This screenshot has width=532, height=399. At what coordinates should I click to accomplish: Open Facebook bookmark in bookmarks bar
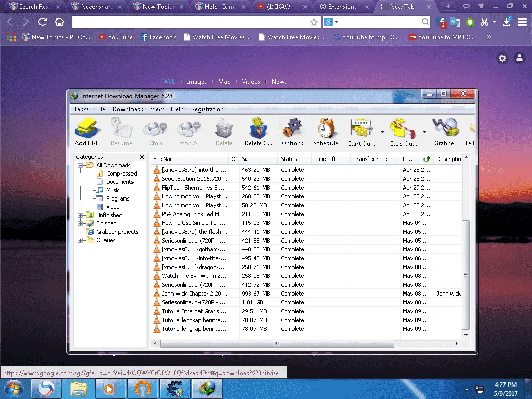coord(158,37)
